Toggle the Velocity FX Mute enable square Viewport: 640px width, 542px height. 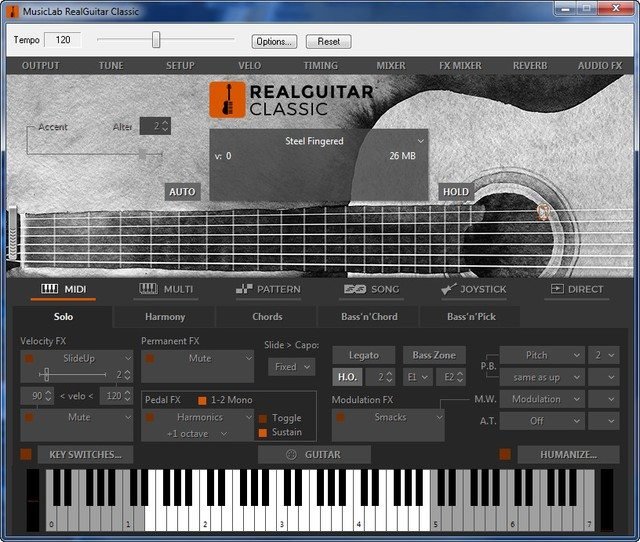(29, 417)
